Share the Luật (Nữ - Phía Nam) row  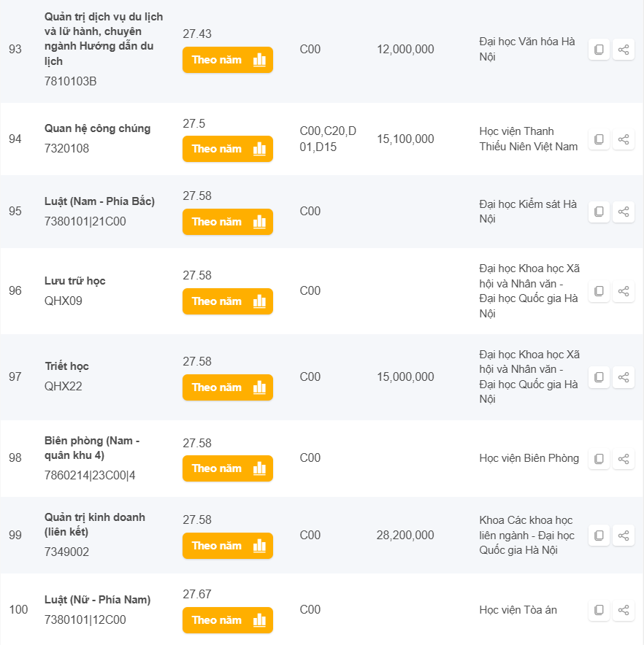pyautogui.click(x=624, y=609)
